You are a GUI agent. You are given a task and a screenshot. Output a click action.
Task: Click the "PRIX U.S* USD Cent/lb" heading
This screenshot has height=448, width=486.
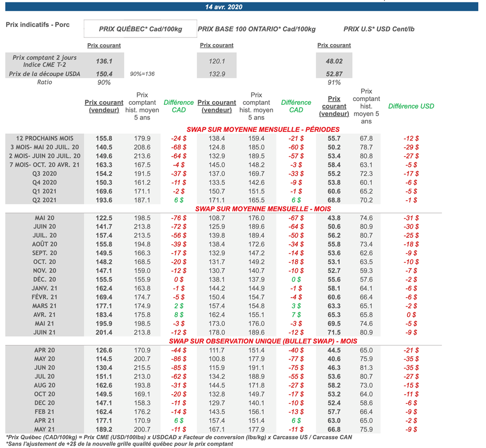tap(380, 29)
